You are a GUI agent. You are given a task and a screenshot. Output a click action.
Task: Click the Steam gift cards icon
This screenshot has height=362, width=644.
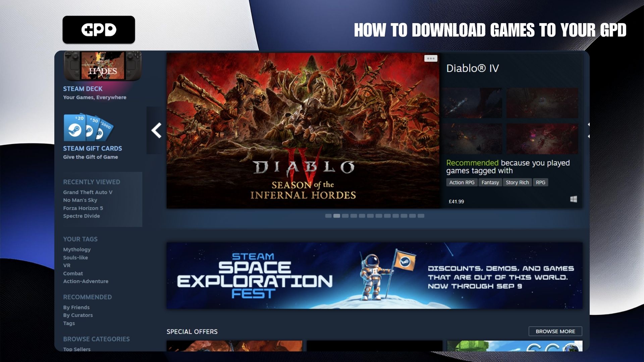pyautogui.click(x=89, y=128)
